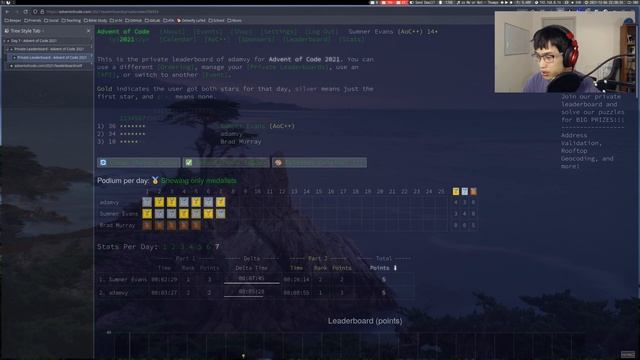Click Sumner Evans's day 7 silver medal

pyautogui.click(x=220, y=213)
